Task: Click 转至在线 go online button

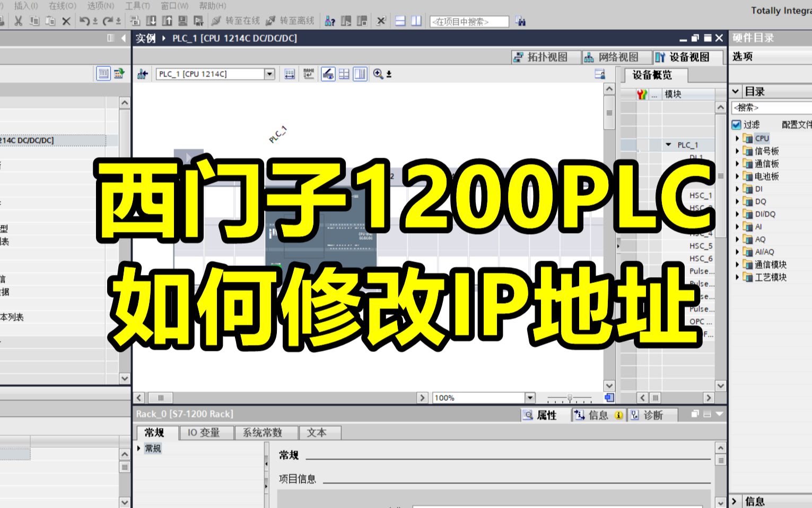Action: click(x=235, y=21)
